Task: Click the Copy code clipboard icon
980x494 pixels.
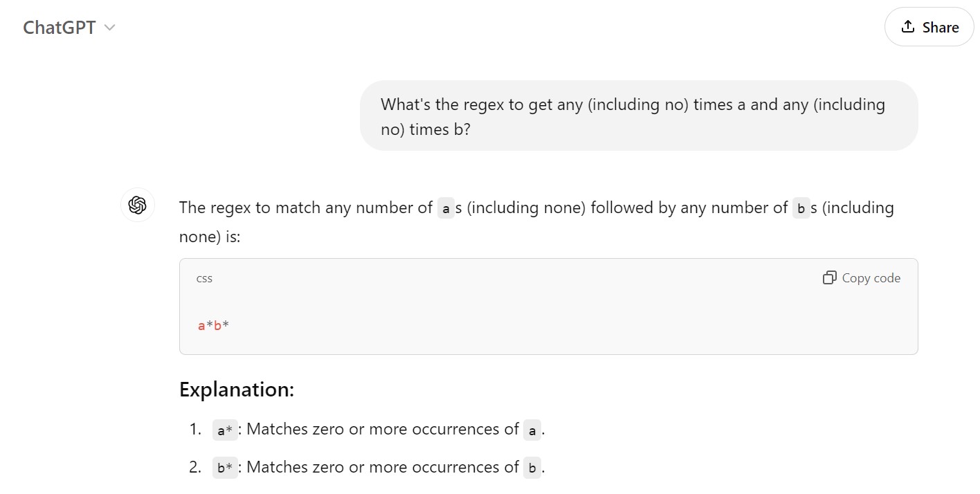Action: pyautogui.click(x=829, y=278)
